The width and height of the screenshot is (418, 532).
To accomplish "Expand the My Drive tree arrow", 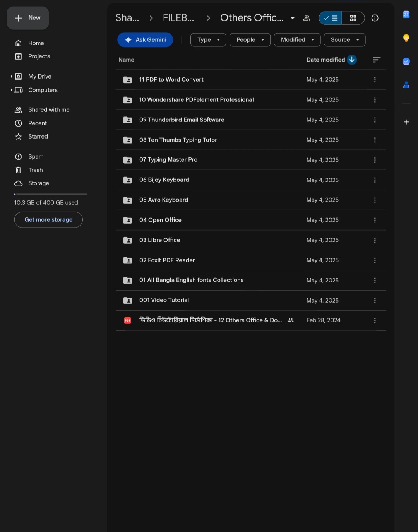I will point(12,77).
